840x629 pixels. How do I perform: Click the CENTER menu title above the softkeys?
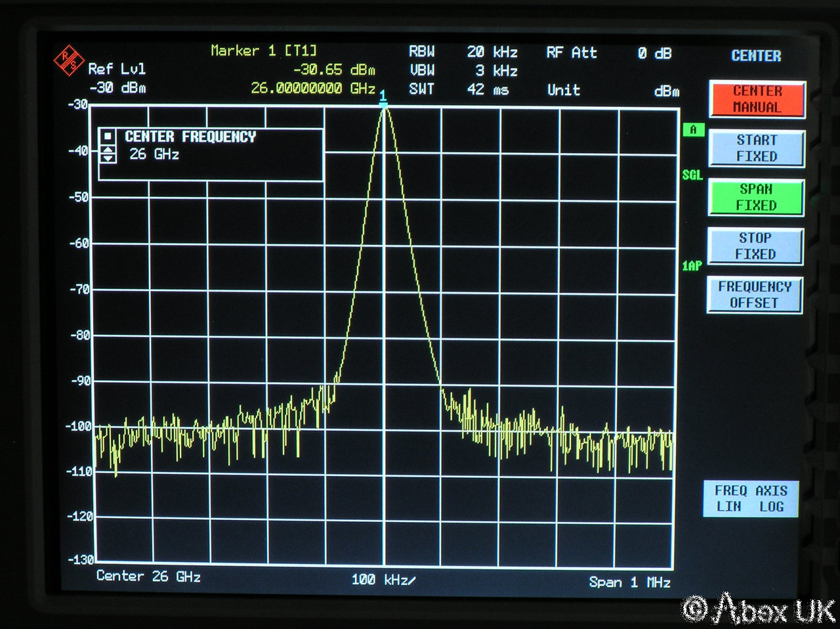(x=756, y=56)
